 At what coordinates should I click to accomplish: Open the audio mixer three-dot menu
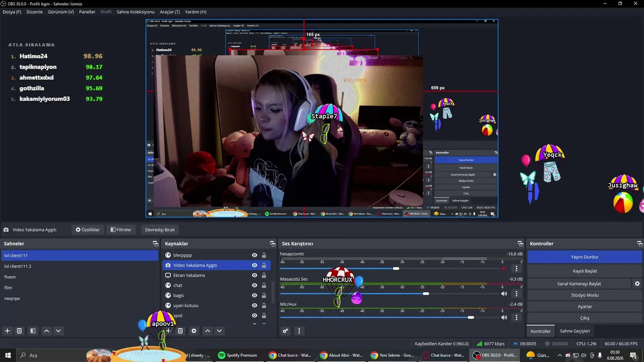[299, 331]
